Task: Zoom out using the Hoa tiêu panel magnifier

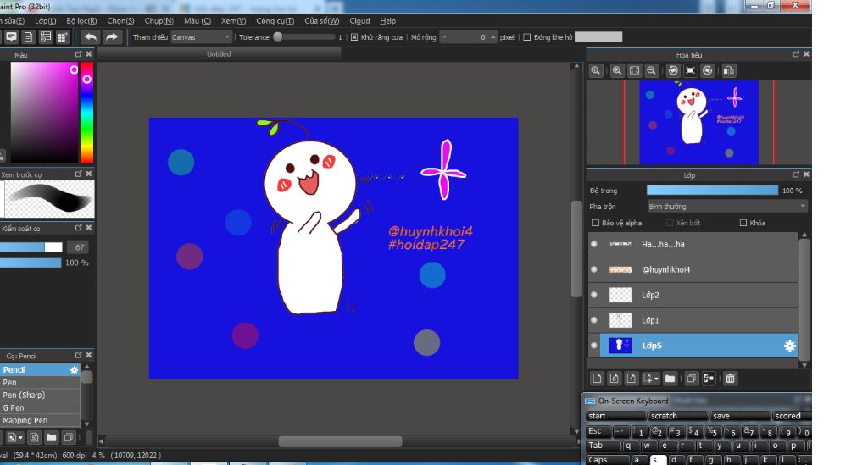Action: pos(652,71)
